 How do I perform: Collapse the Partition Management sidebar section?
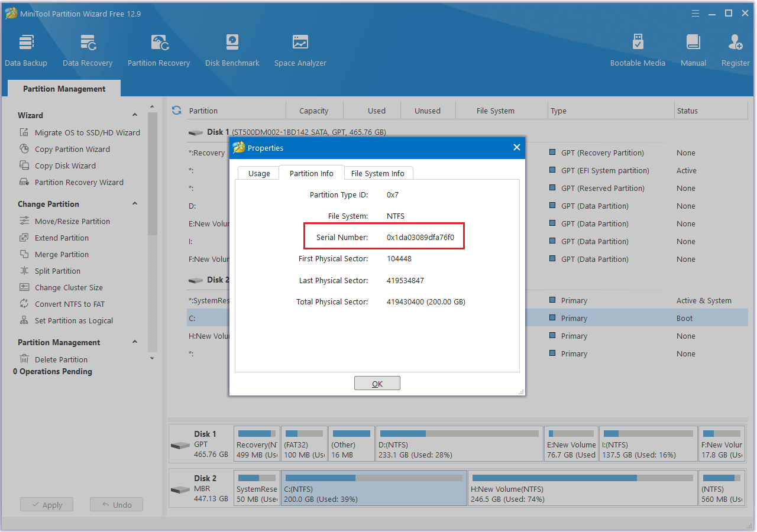click(135, 342)
